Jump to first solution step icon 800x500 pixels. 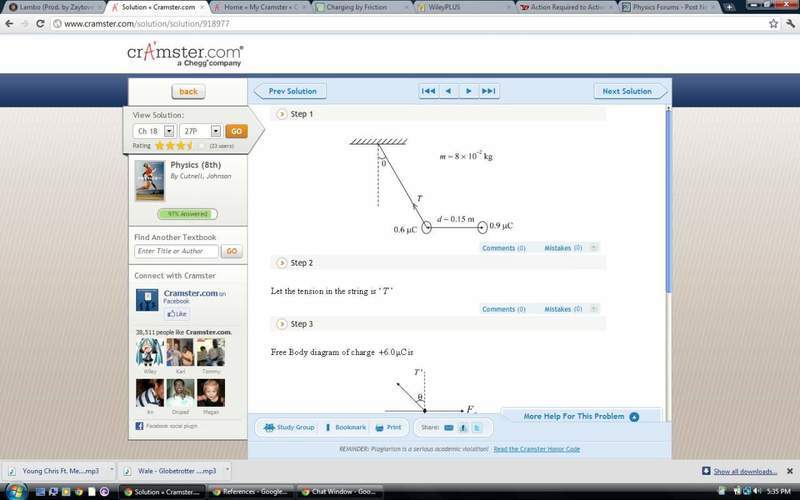428,91
